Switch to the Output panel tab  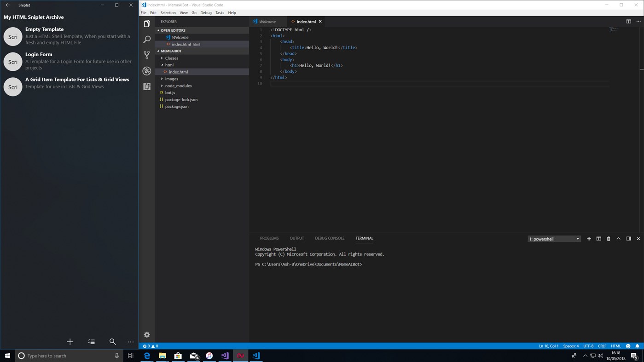(x=297, y=238)
